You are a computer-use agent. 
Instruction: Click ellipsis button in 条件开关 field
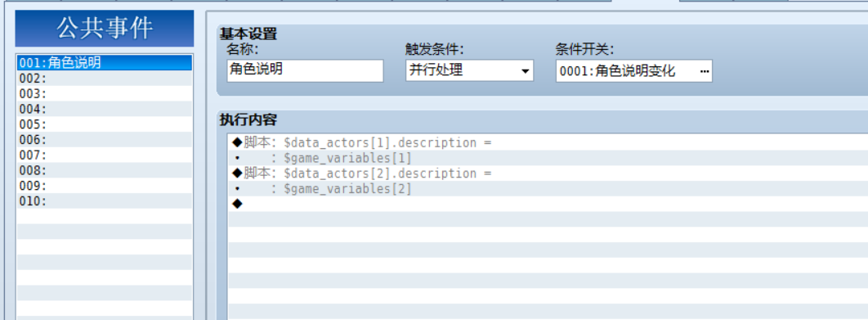point(705,71)
